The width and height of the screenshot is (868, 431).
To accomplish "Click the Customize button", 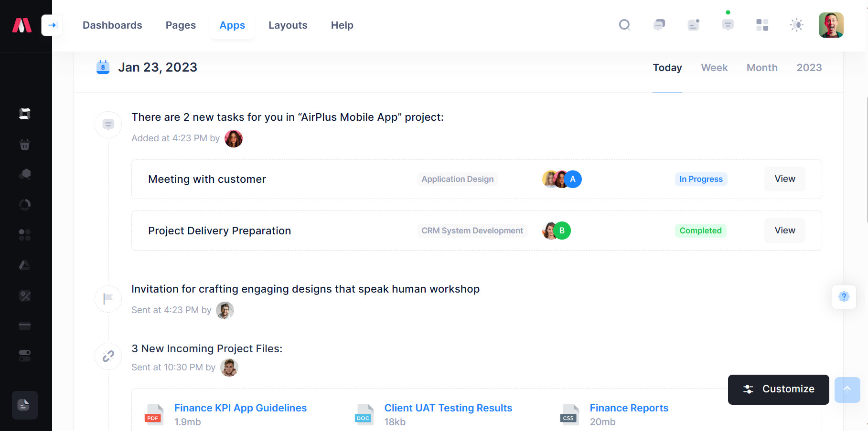I will coord(778,389).
